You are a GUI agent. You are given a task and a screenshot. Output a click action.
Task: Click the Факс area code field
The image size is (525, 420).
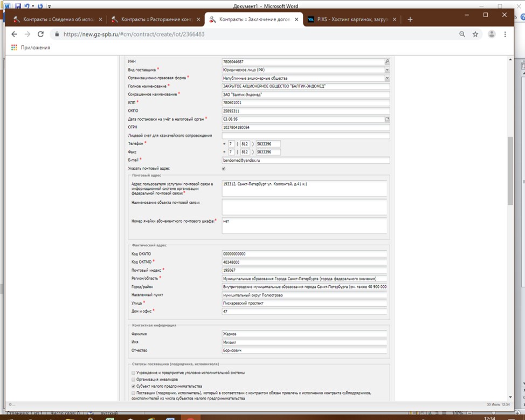click(x=245, y=152)
